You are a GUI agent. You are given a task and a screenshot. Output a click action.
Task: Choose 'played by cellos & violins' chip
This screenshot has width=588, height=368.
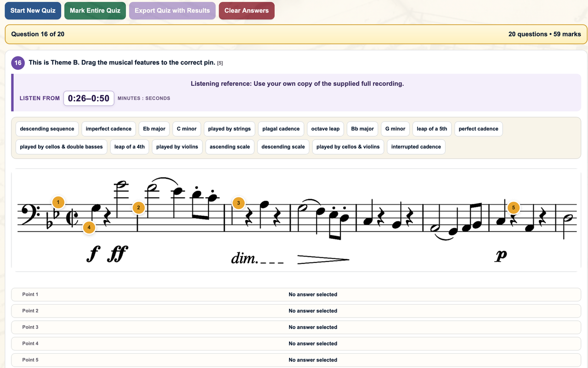[x=348, y=147]
